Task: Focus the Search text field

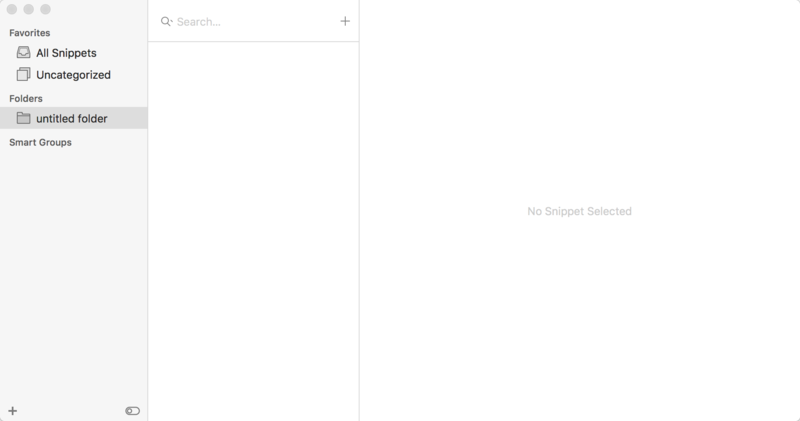Action: 255,21
